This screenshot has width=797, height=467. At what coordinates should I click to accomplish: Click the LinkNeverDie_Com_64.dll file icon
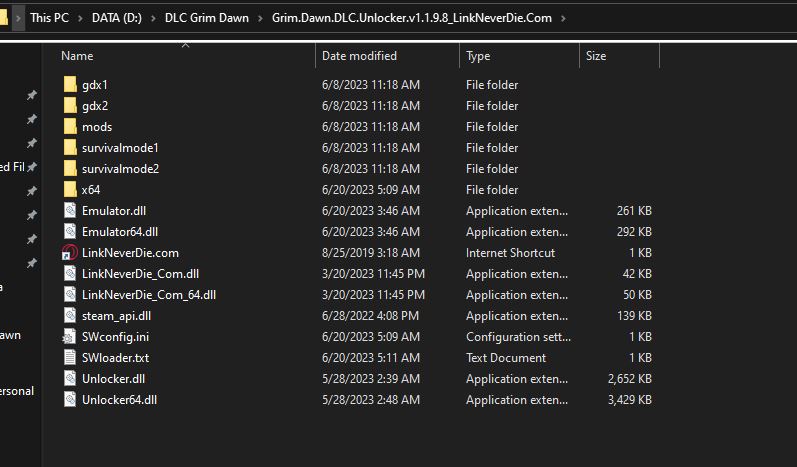pyautogui.click(x=70, y=294)
